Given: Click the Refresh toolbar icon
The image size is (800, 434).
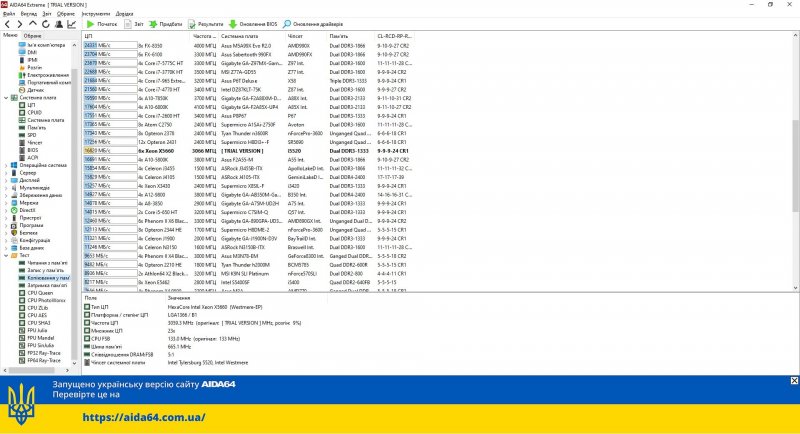Looking at the screenshot, I should click(46, 23).
